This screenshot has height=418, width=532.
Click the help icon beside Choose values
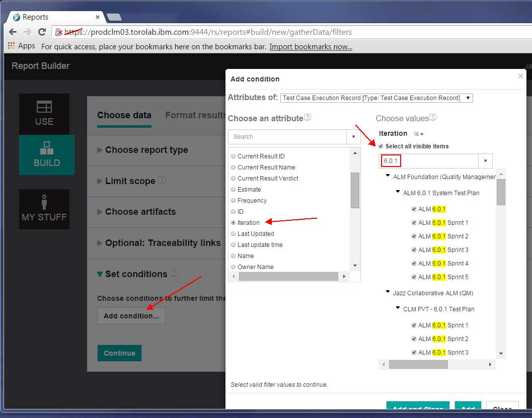[432, 117]
